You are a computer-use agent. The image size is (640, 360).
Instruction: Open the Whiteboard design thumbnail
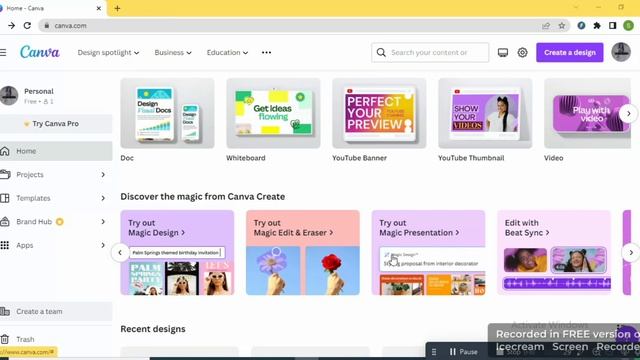click(x=273, y=113)
